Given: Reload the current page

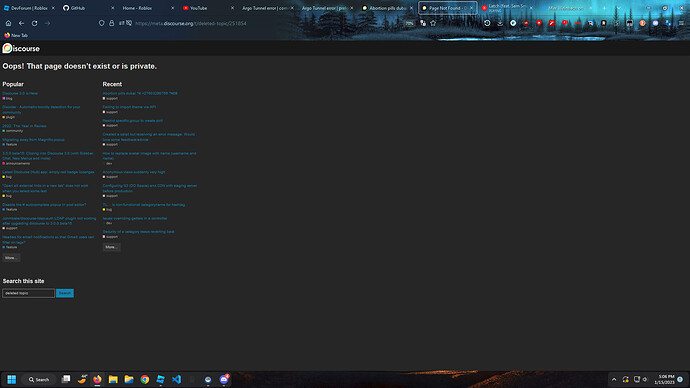Looking at the screenshot, I should click(x=34, y=23).
